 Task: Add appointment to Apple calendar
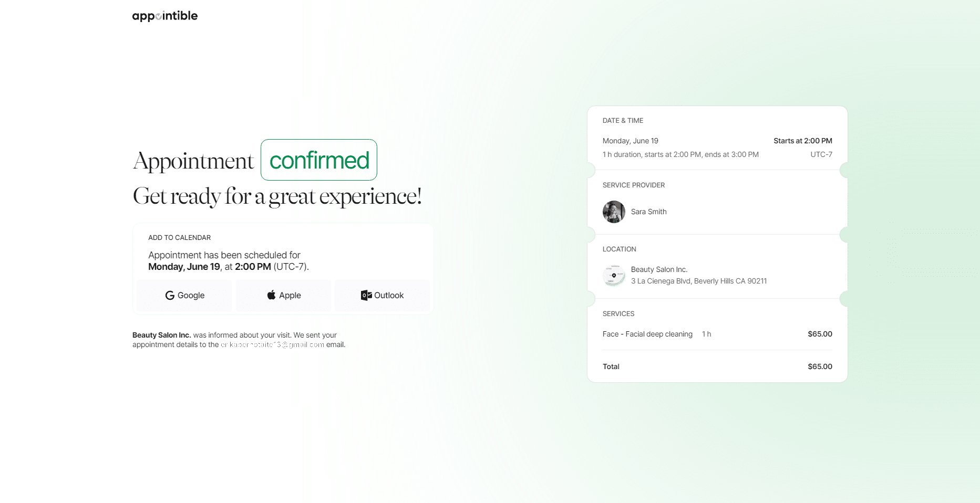click(x=283, y=295)
